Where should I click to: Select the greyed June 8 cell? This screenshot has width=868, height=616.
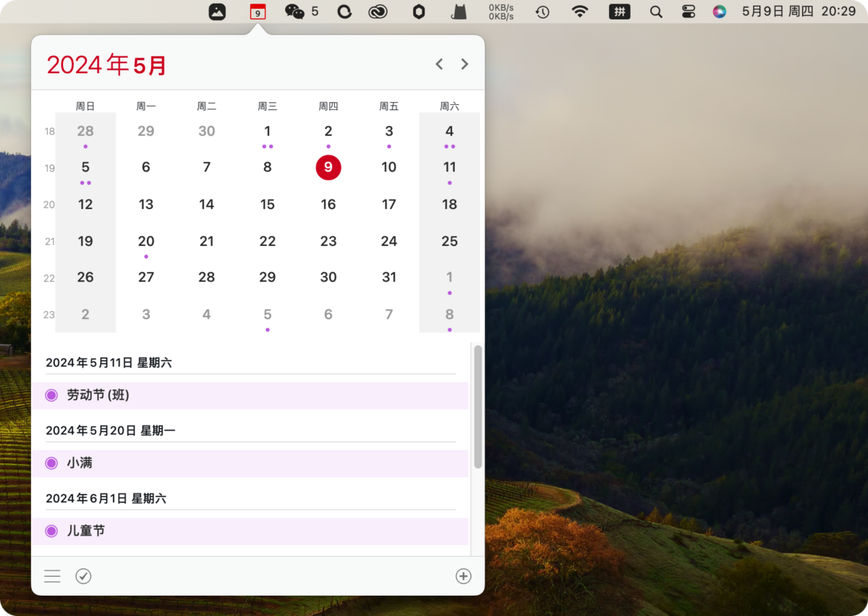pos(450,315)
